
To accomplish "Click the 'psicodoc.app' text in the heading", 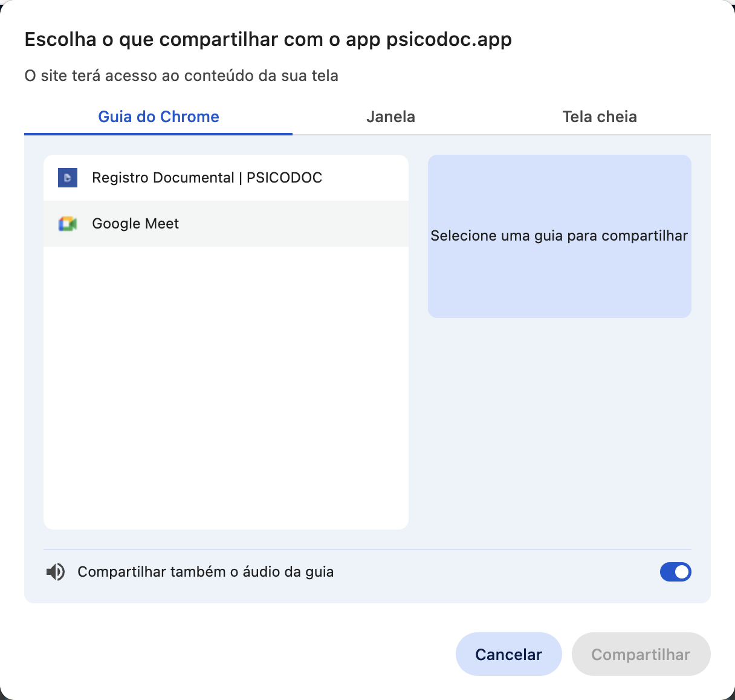I will tap(449, 40).
